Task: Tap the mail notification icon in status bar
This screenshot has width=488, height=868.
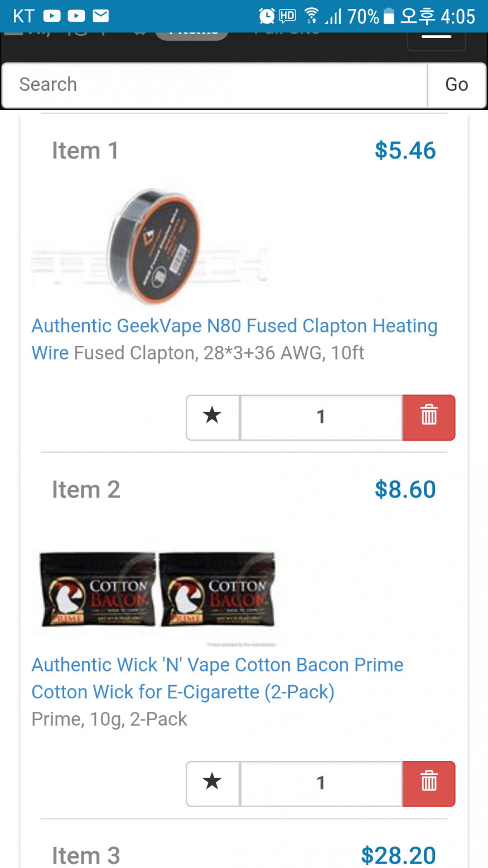Action: tap(100, 16)
